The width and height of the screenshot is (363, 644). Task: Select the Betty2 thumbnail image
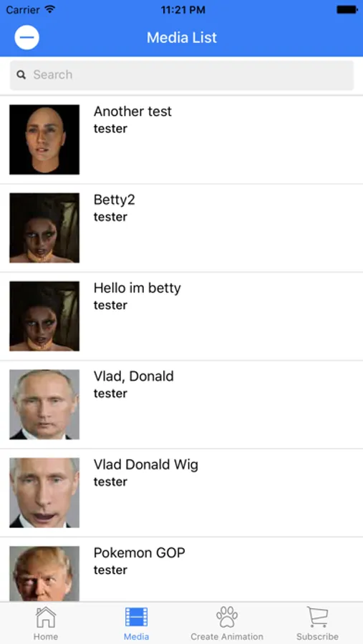[44, 228]
